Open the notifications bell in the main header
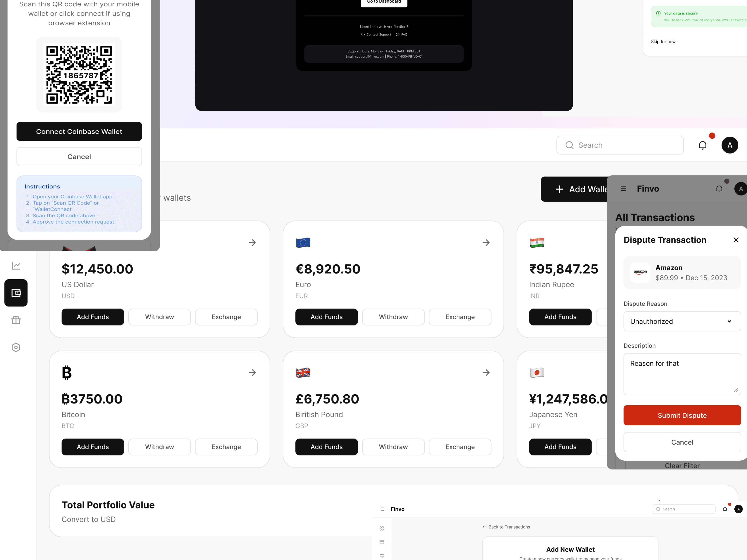 click(x=702, y=145)
